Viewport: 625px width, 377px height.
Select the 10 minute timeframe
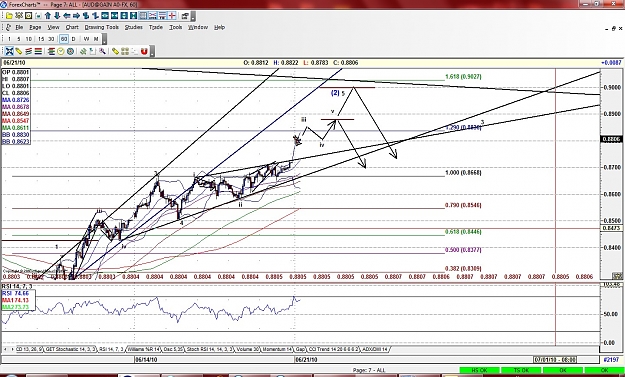(x=29, y=39)
